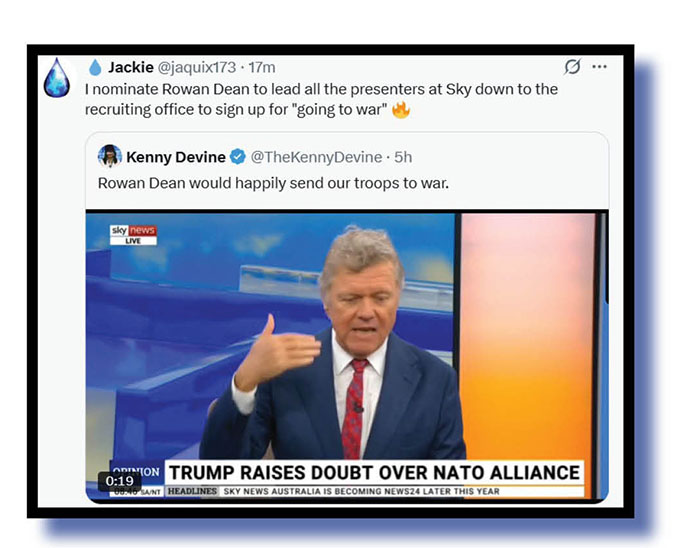Click the fire emoji in tweet
This screenshot has width=680, height=548.
click(401, 110)
